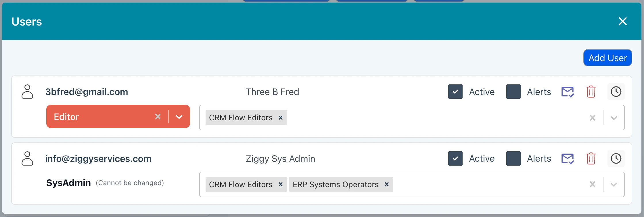Remove CRM Flow Editors tag from Three B Fred
The image size is (644, 217).
(281, 118)
